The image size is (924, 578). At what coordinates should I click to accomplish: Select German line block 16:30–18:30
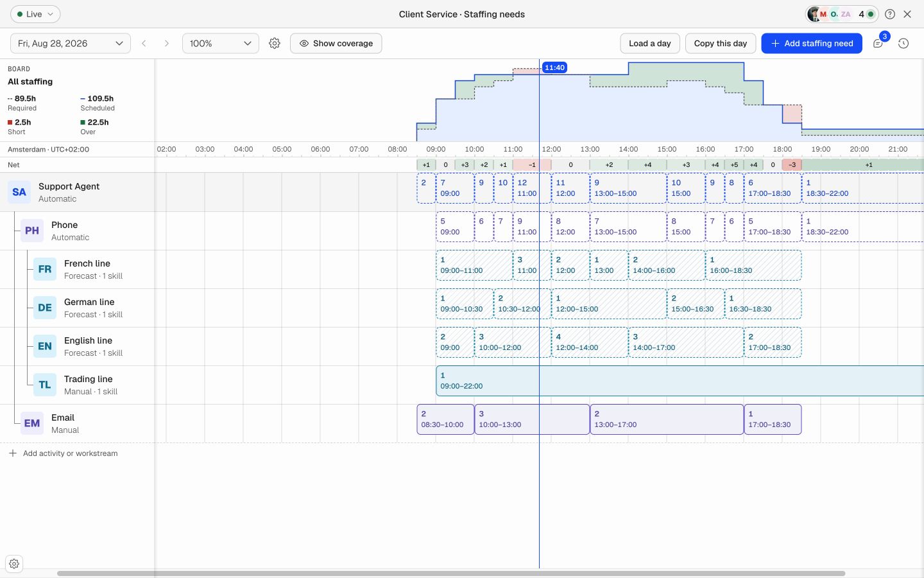coord(763,304)
